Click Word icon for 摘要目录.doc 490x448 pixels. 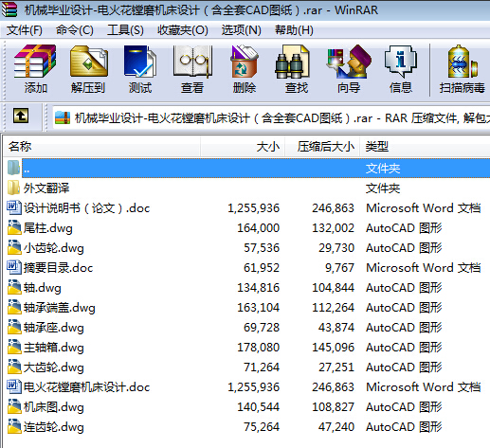(x=14, y=267)
